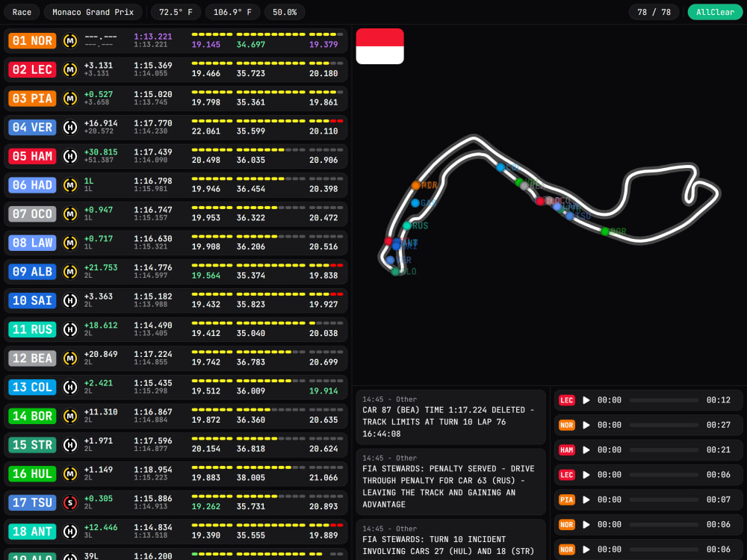Click COL's hard tyre icon
The height and width of the screenshot is (560, 747).
[x=70, y=387]
